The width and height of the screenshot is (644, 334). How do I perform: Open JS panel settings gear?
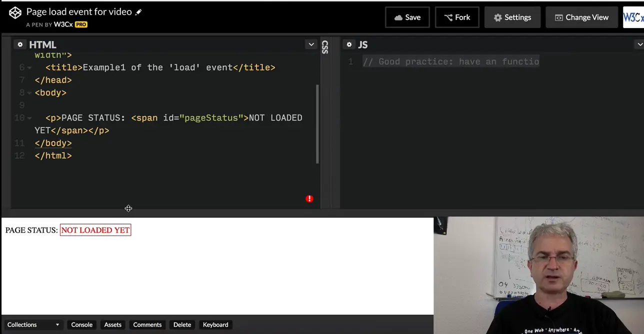[349, 44]
